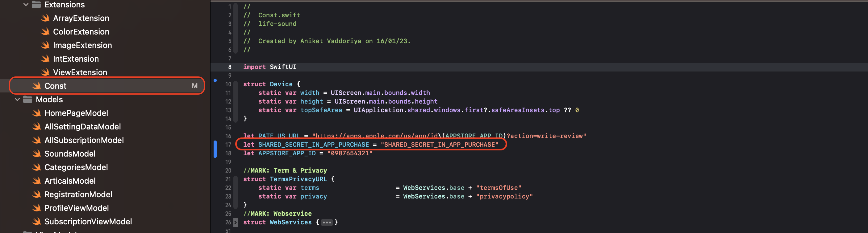Click the WebServices struct name on line 26
The image size is (868, 233).
tap(290, 222)
